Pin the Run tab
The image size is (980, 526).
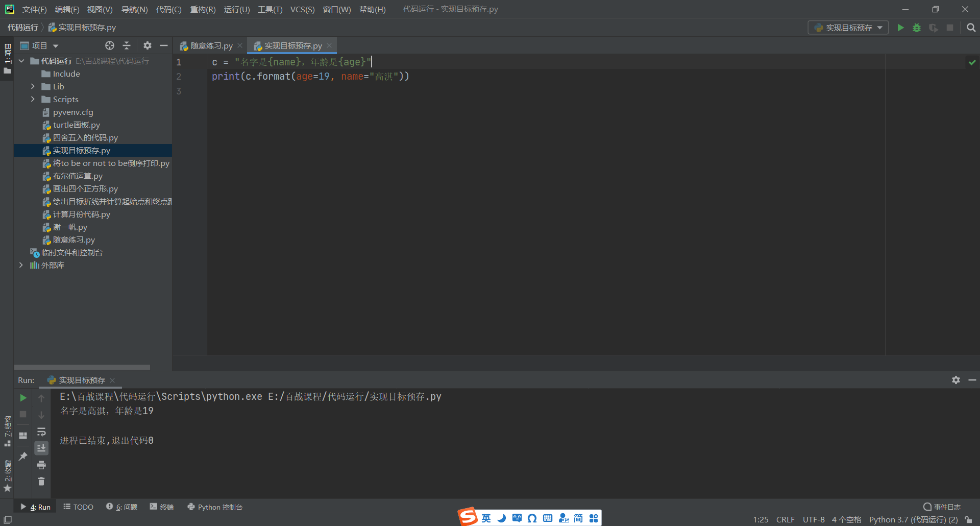[x=23, y=456]
